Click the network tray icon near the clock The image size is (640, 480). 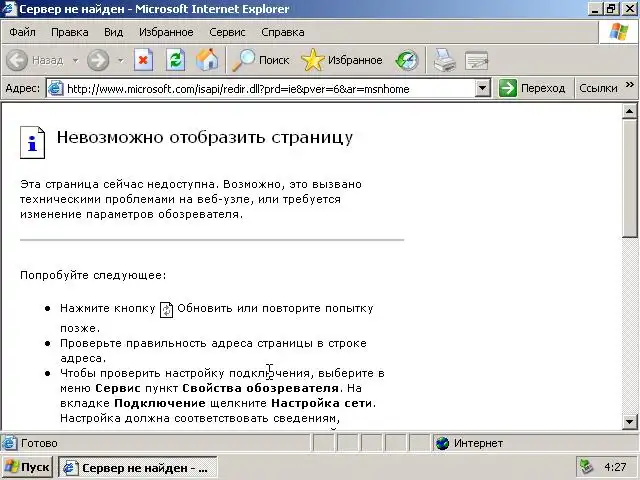[587, 467]
